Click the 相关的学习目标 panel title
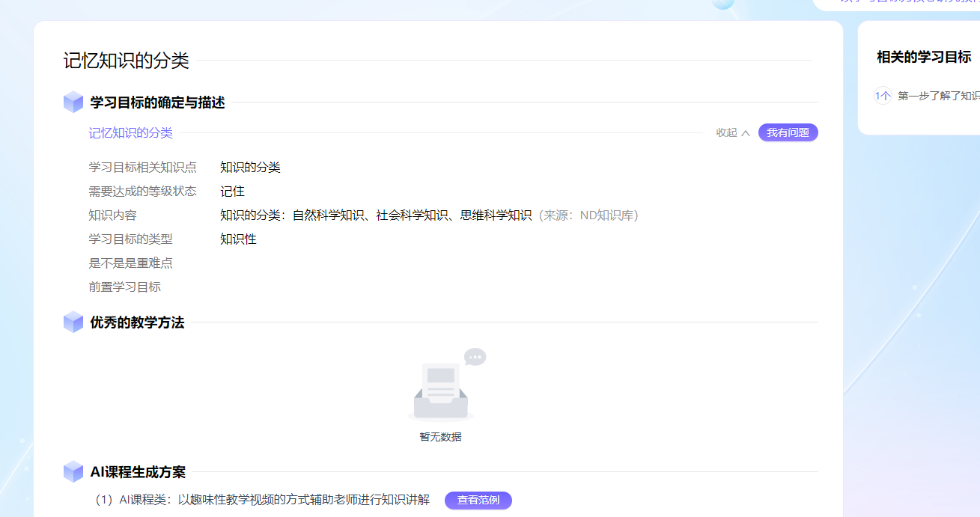The height and width of the screenshot is (517, 980). pyautogui.click(x=924, y=57)
